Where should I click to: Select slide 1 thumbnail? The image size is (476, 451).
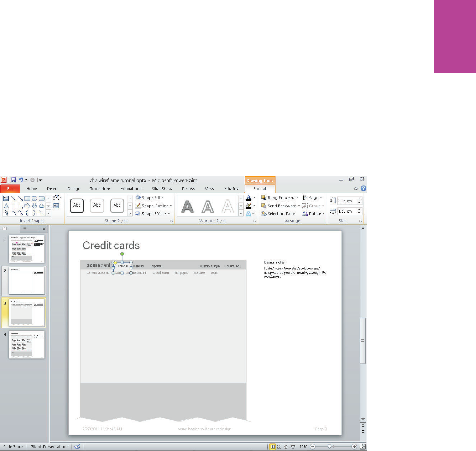coord(27,249)
